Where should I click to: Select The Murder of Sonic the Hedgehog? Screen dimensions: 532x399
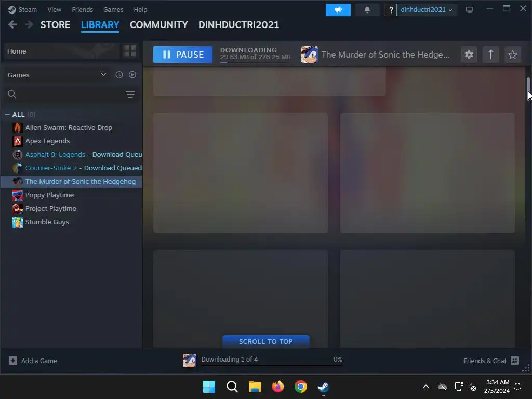click(71, 181)
